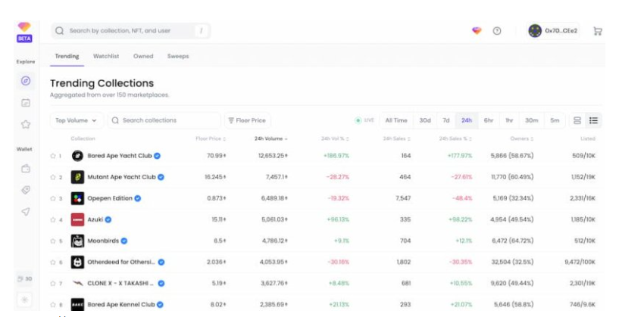
Task: Open the wallet sidebar icon
Action: [26, 169]
